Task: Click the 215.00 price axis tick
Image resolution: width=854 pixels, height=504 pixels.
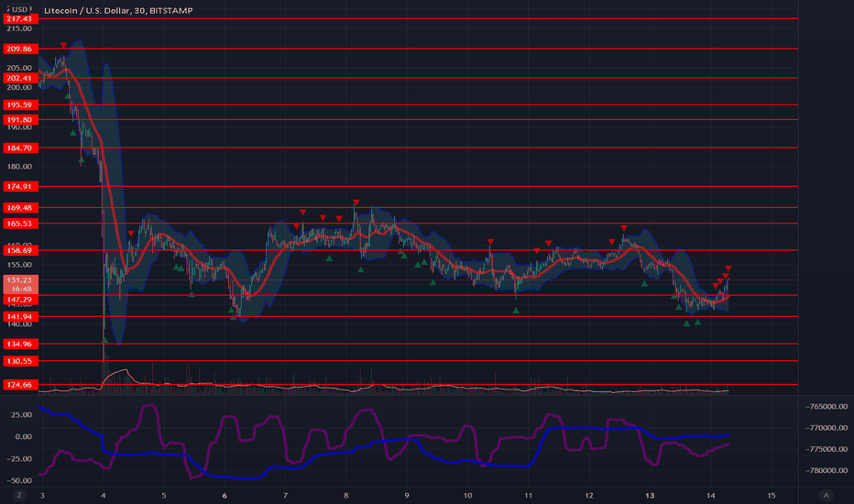Action: [19, 28]
